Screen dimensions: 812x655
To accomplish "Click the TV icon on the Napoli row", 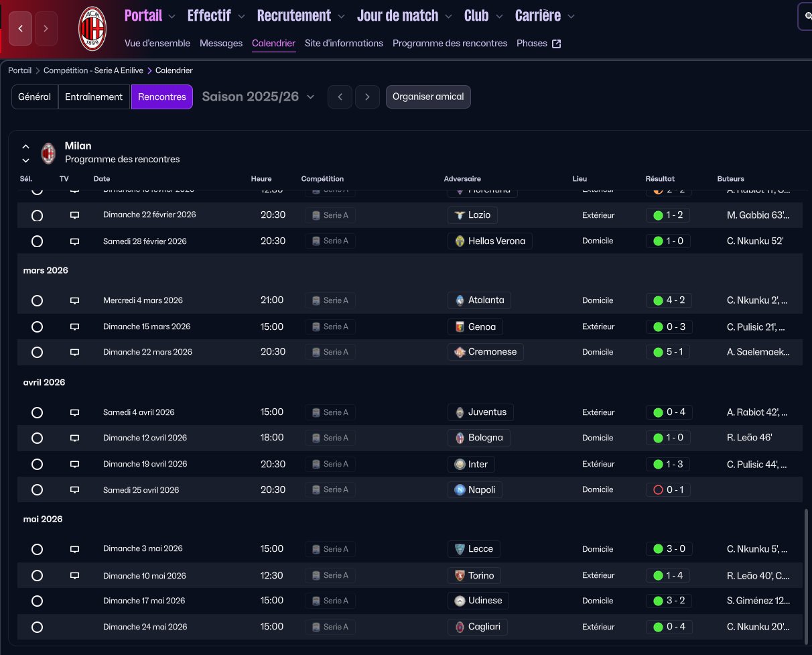I will click(74, 490).
